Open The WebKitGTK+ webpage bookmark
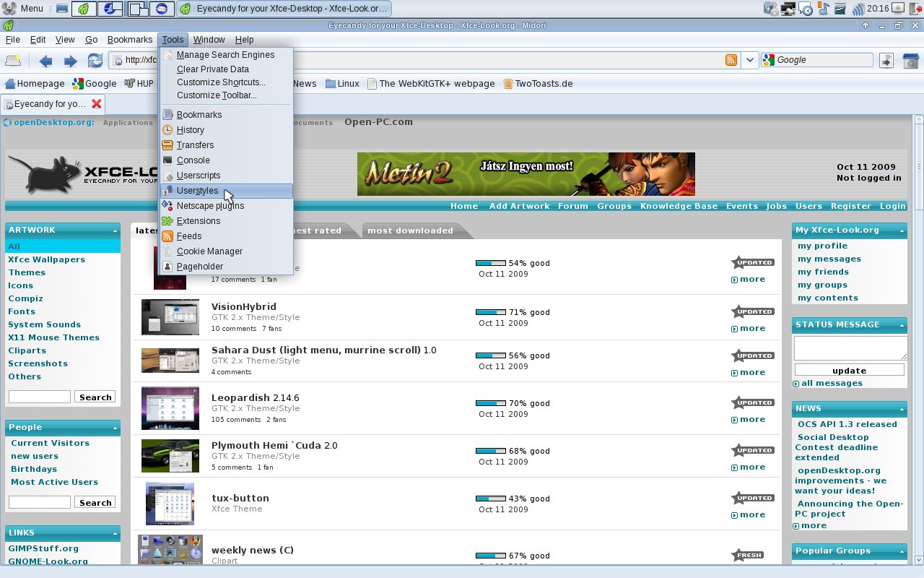This screenshot has height=578, width=924. (431, 83)
